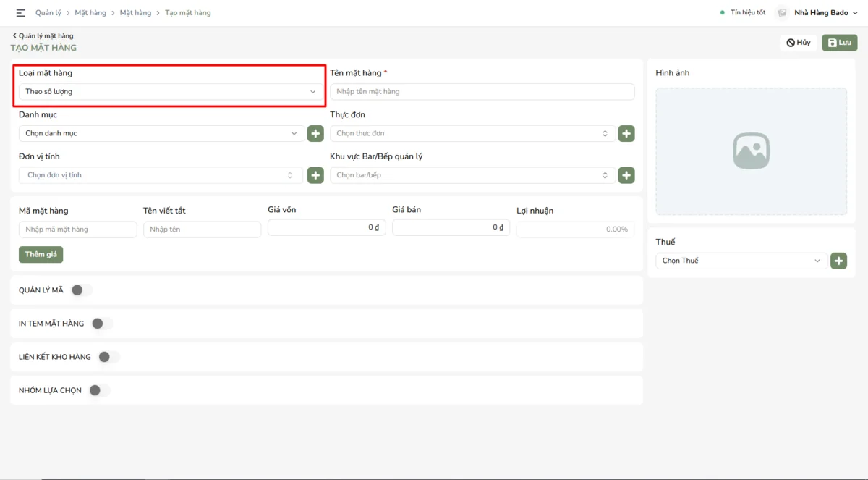Screen dimensions: 868x480
Task: Expand the Nhà Hàng Bado account menu
Action: pos(825,13)
